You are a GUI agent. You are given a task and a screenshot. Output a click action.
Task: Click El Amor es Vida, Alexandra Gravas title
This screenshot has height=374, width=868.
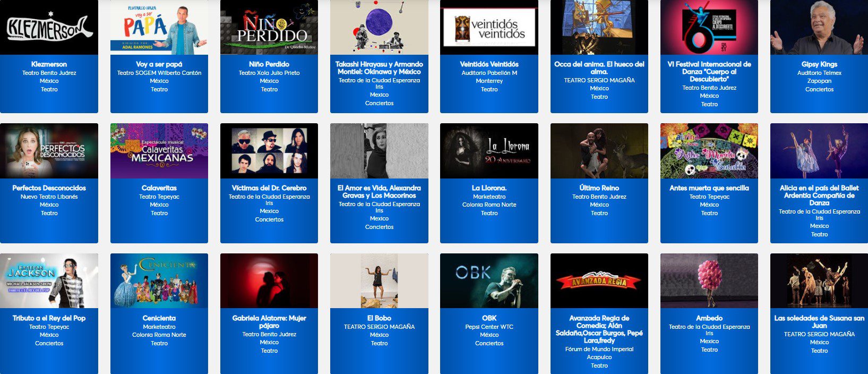379,192
